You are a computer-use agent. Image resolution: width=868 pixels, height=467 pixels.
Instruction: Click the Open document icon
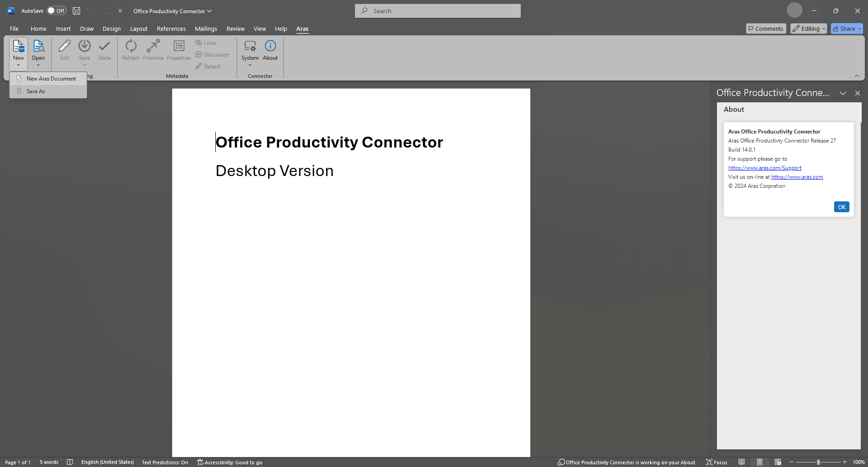[x=38, y=46]
